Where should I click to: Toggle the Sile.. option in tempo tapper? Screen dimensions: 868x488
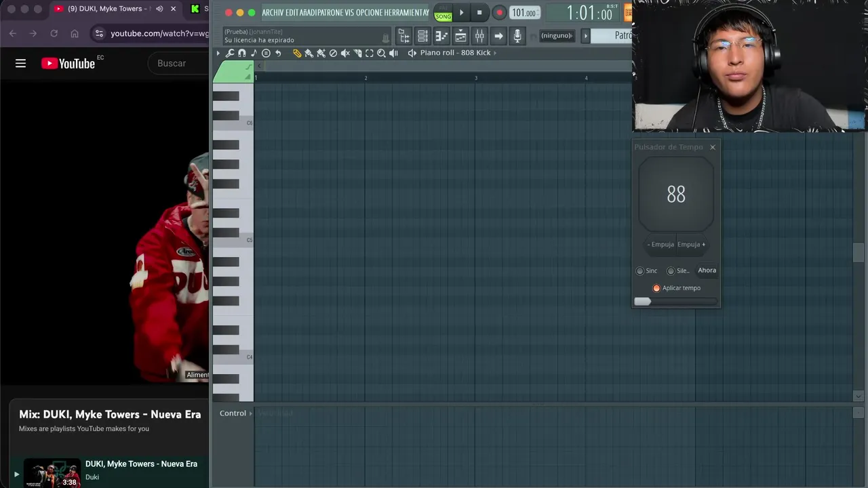tap(671, 270)
